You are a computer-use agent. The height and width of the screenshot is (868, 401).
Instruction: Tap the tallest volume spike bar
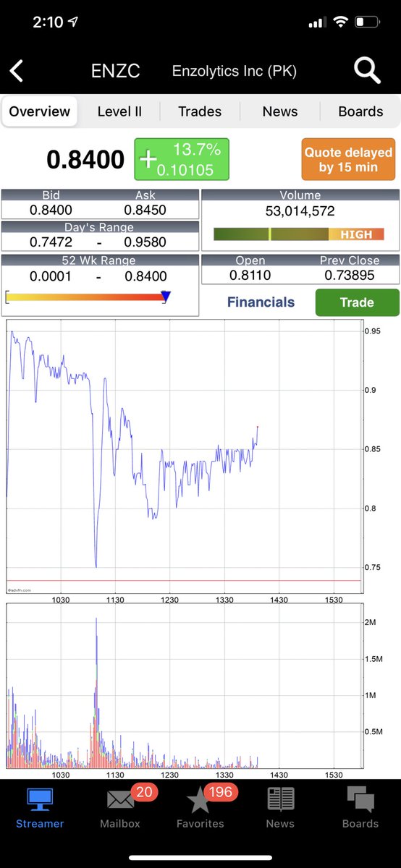coord(96,693)
